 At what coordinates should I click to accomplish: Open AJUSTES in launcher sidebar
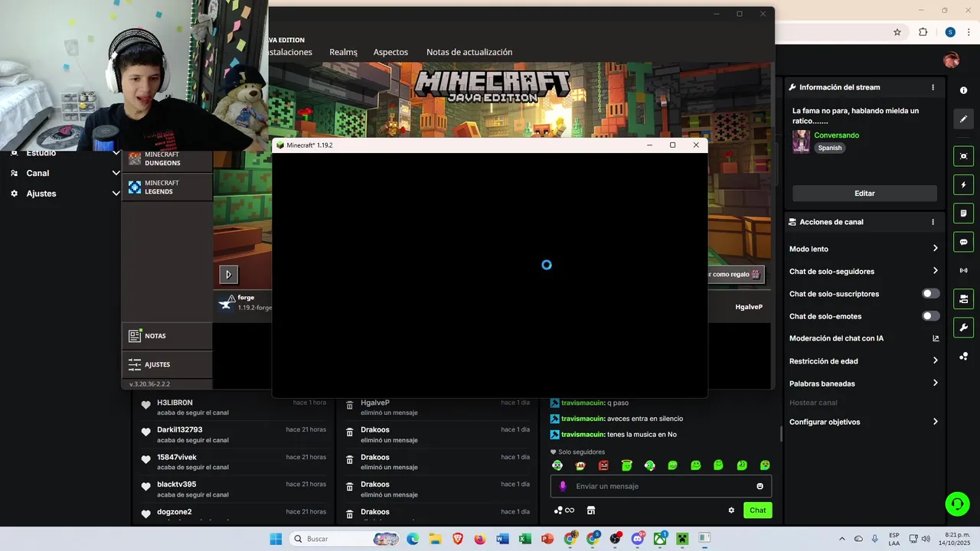tap(167, 364)
